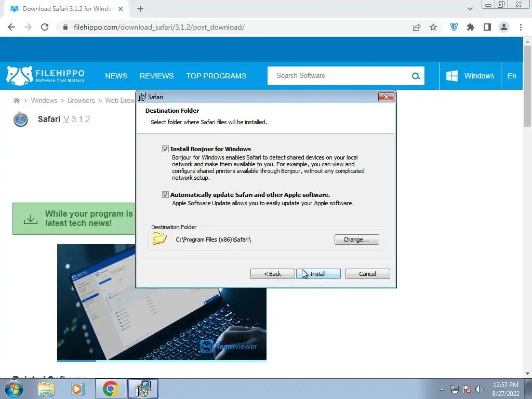Reload the FileHippo page
The height and width of the screenshot is (399, 532).
(x=45, y=27)
